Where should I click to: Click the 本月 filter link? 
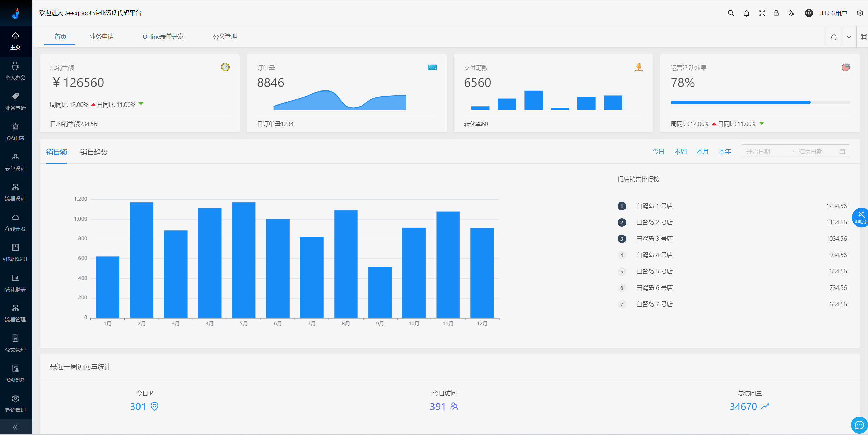pyautogui.click(x=702, y=151)
